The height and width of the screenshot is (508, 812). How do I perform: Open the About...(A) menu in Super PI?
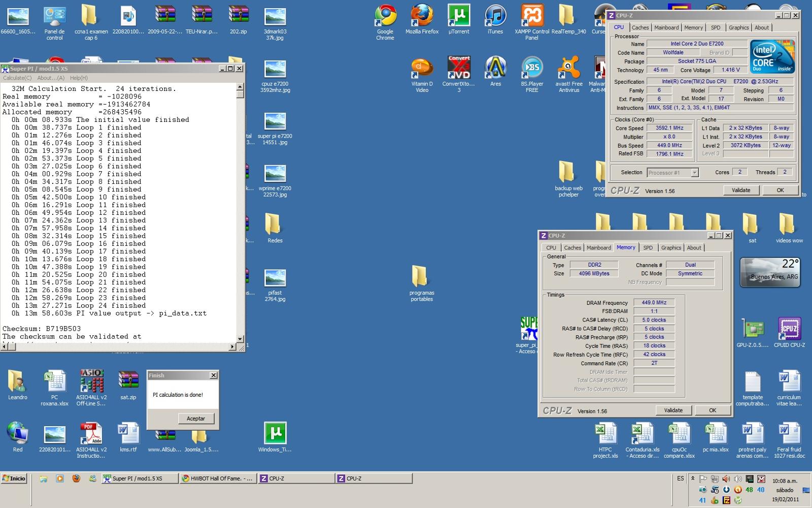pyautogui.click(x=51, y=78)
